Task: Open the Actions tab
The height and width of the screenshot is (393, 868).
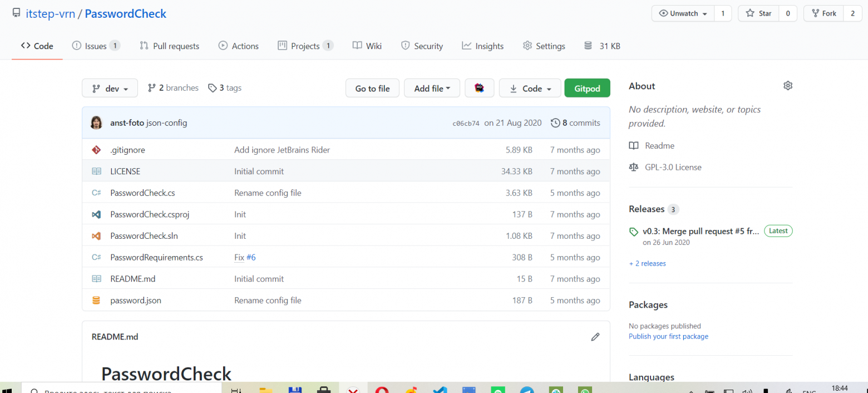Action: [x=238, y=46]
